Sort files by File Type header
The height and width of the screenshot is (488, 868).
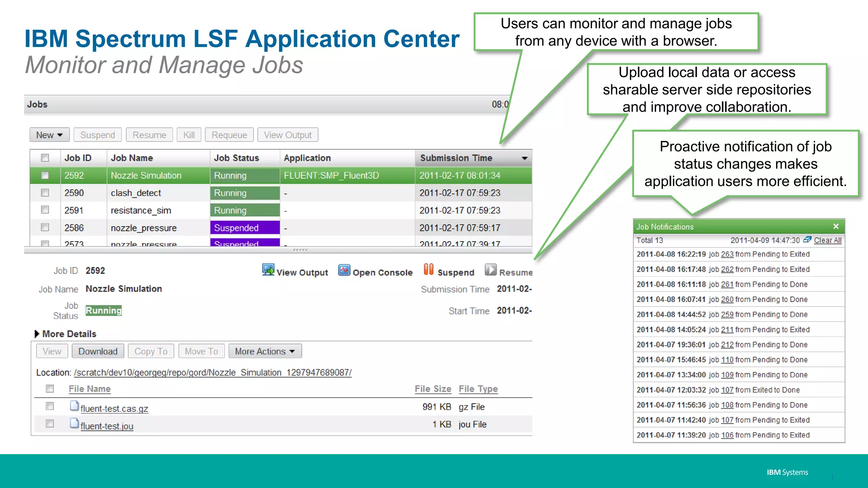478,388
